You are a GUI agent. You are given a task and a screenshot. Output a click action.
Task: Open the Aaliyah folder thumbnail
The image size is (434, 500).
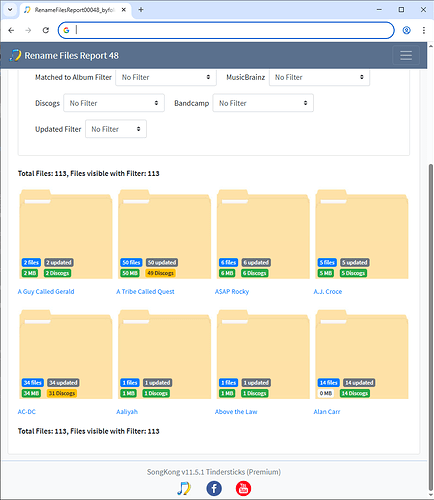pos(165,354)
